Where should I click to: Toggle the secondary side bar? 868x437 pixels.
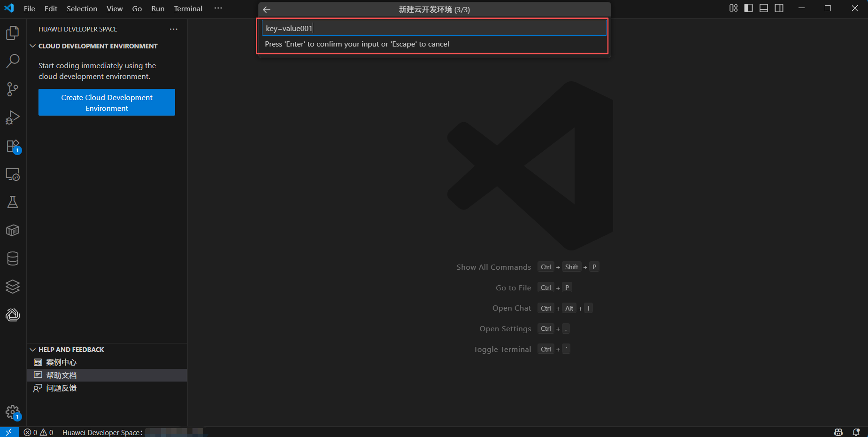click(x=779, y=8)
